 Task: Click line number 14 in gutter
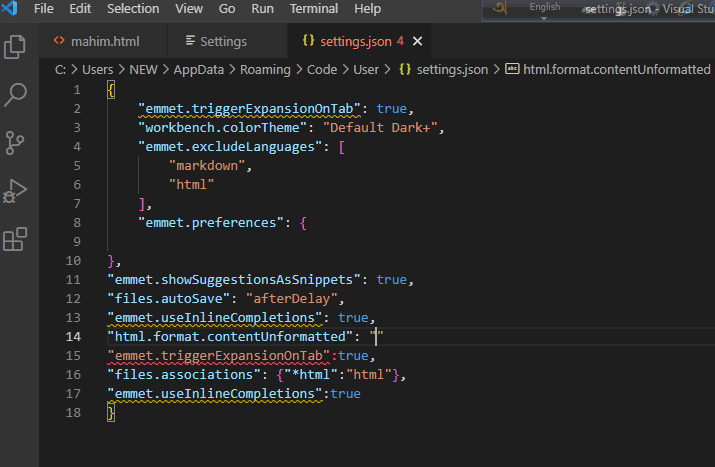(x=73, y=337)
